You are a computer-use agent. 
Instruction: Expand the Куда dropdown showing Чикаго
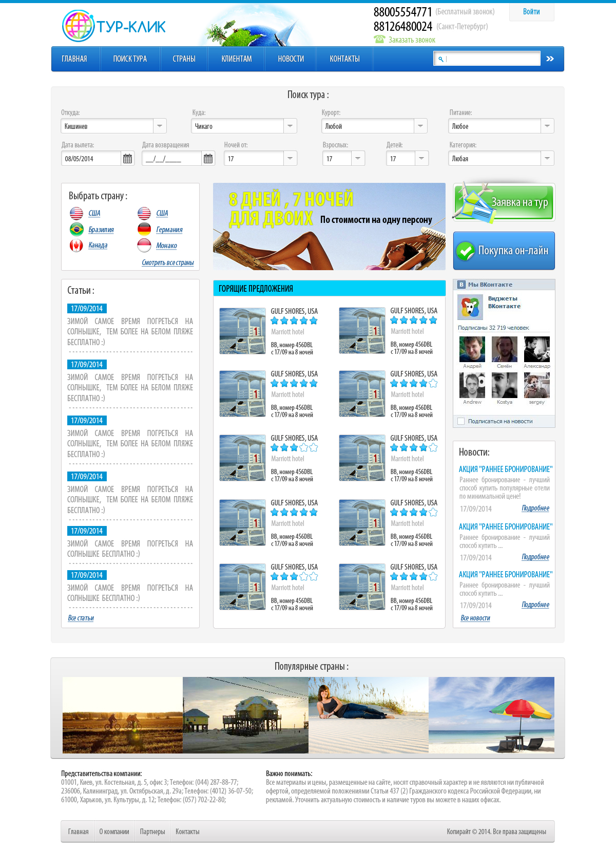[x=290, y=126]
